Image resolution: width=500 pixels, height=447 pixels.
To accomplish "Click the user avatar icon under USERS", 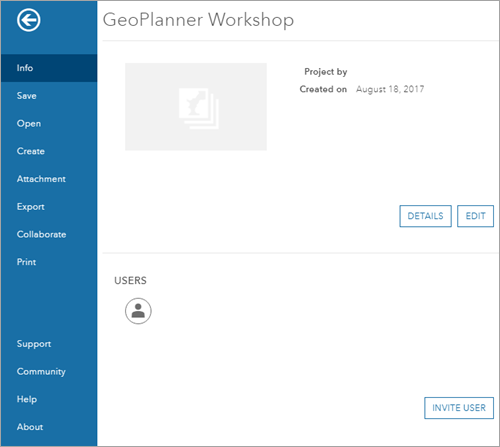I will point(138,311).
